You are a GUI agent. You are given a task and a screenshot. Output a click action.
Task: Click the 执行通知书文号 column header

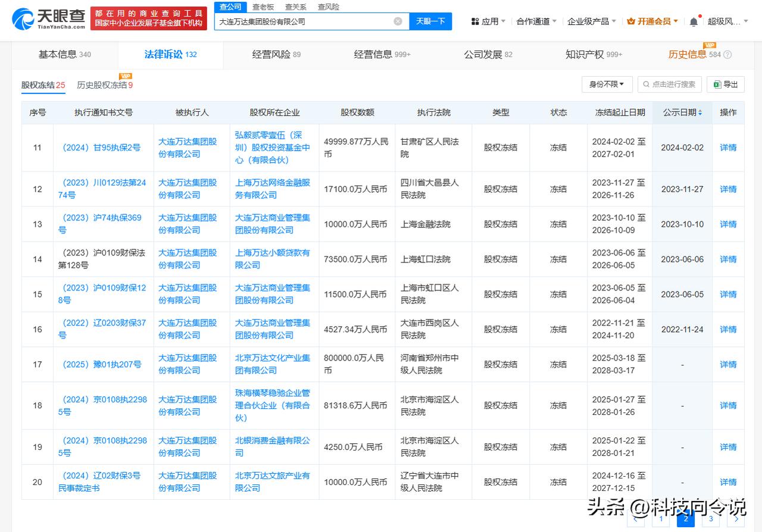click(x=104, y=112)
